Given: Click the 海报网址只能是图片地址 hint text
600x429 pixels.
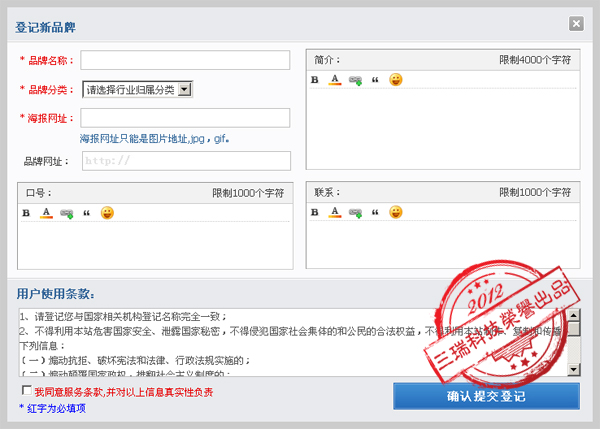Looking at the screenshot, I should point(155,139).
